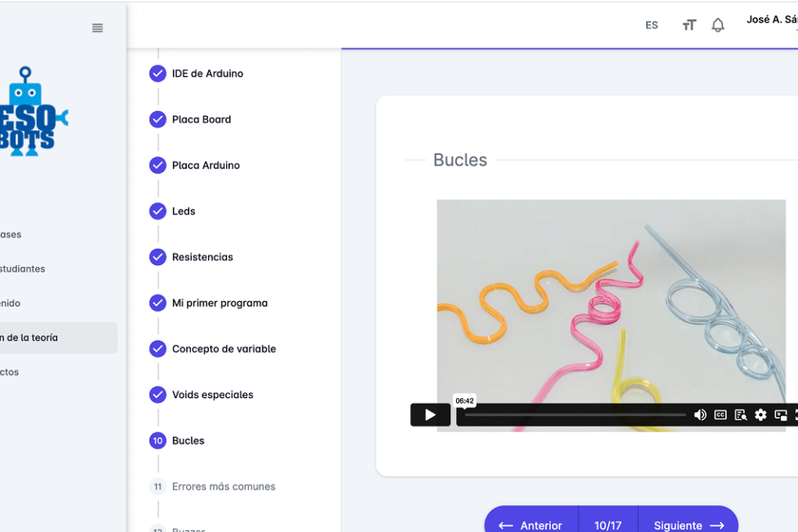Open the Concepto de variable lesson
This screenshot has width=798, height=532.
[x=224, y=348]
